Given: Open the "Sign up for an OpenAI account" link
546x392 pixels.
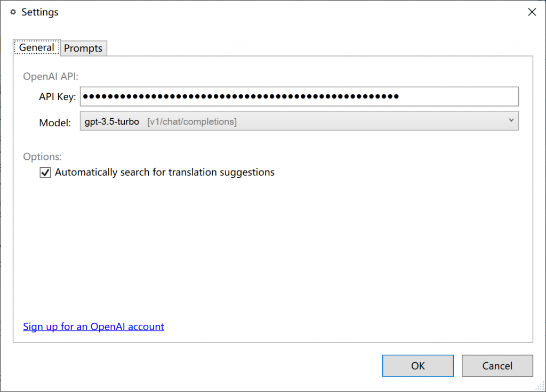Looking at the screenshot, I should point(93,326).
